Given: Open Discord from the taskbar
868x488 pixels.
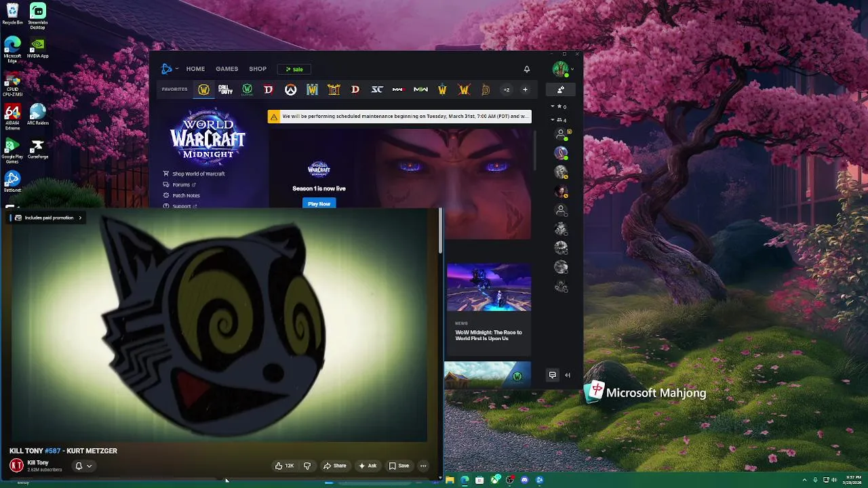Looking at the screenshot, I should pos(524,480).
